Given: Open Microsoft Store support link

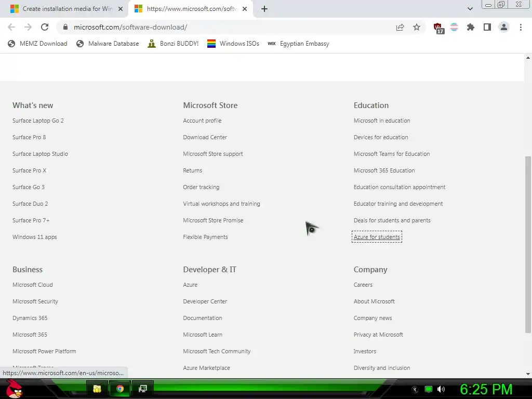Looking at the screenshot, I should [213, 154].
